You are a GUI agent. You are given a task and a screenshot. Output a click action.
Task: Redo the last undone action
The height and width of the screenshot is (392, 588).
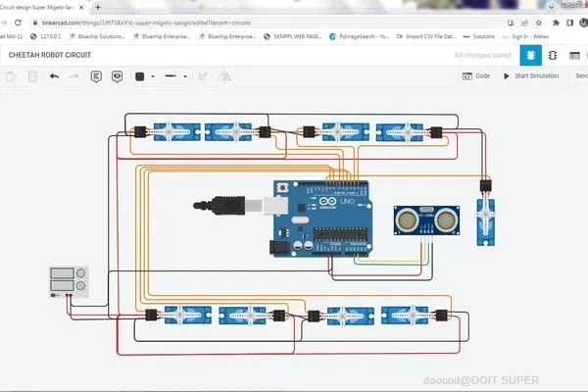pos(74,76)
